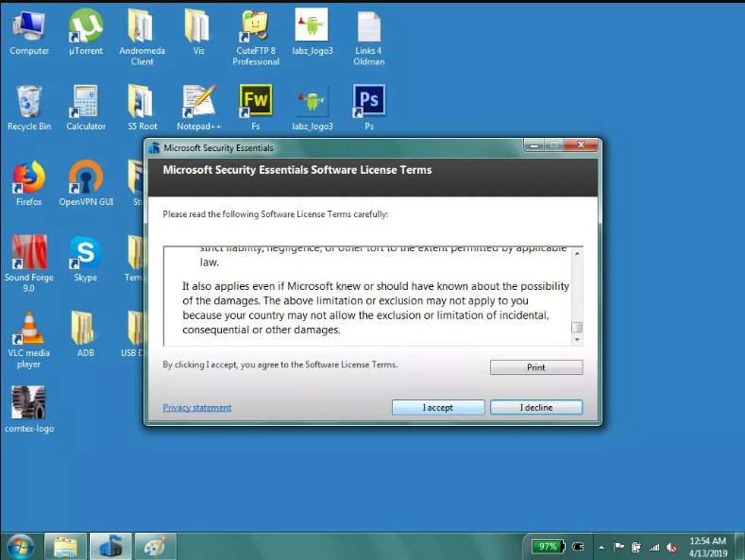745x560 pixels.
Task: Launch the µTorrent shortcut
Action: point(86,33)
